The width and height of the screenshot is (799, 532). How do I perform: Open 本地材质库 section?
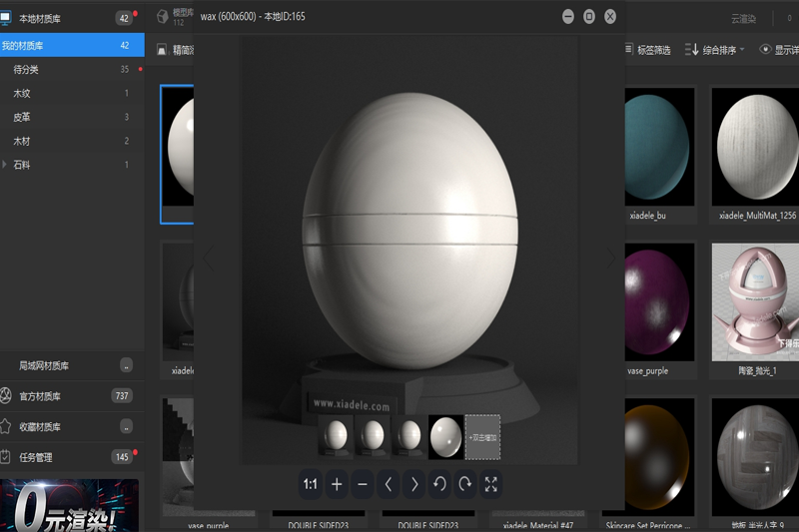pos(72,19)
